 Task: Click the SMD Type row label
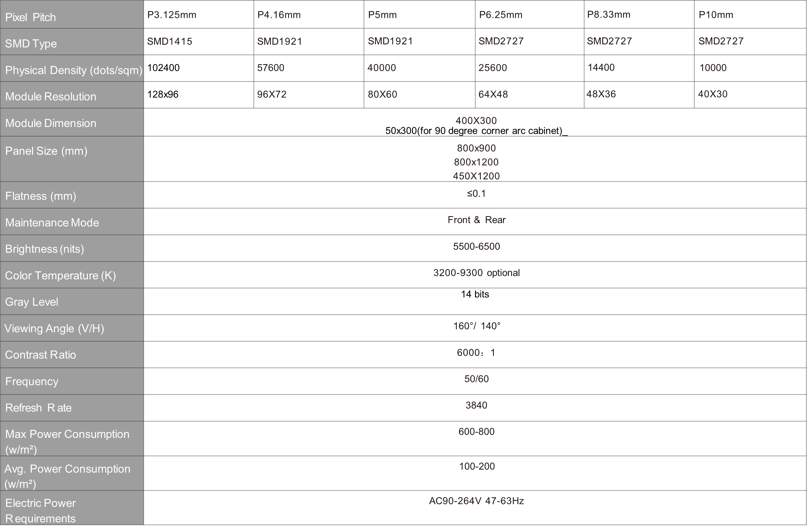pyautogui.click(x=31, y=43)
